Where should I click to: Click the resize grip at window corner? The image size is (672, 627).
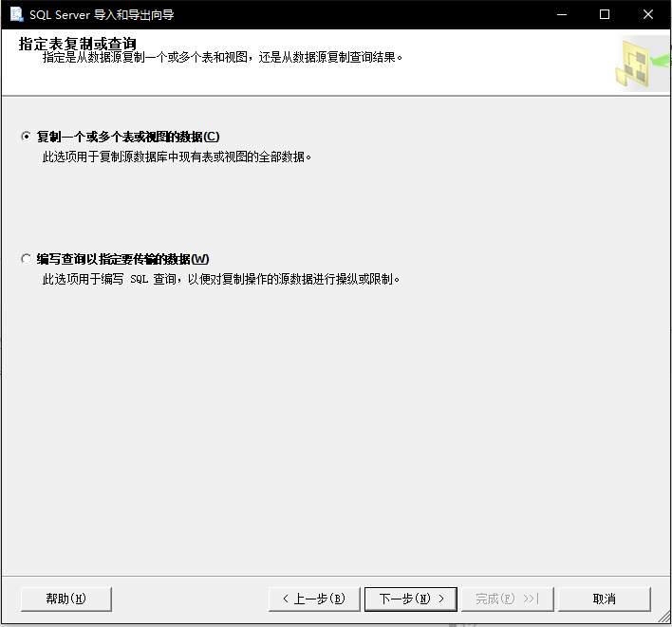click(x=664, y=618)
